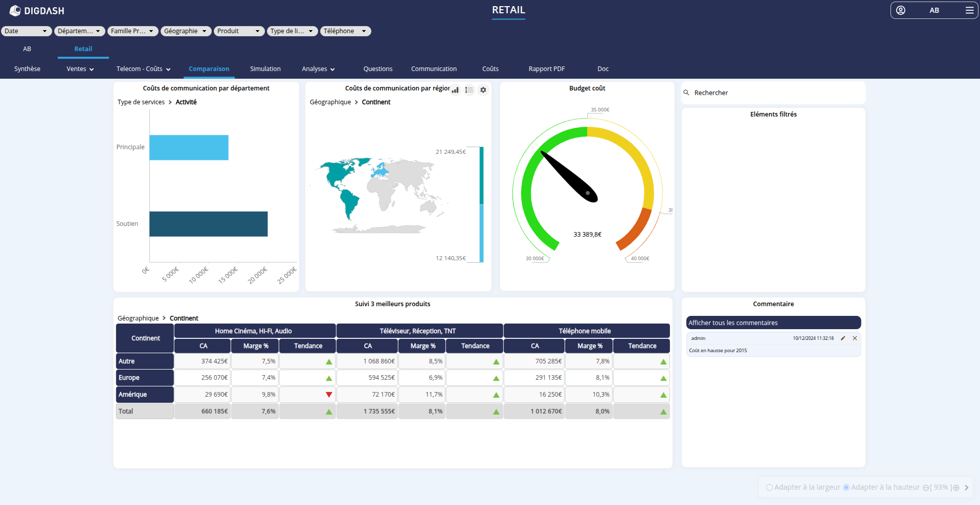Viewport: 980px width, 505px height.
Task: Switch to the Simulation tab
Action: click(265, 69)
